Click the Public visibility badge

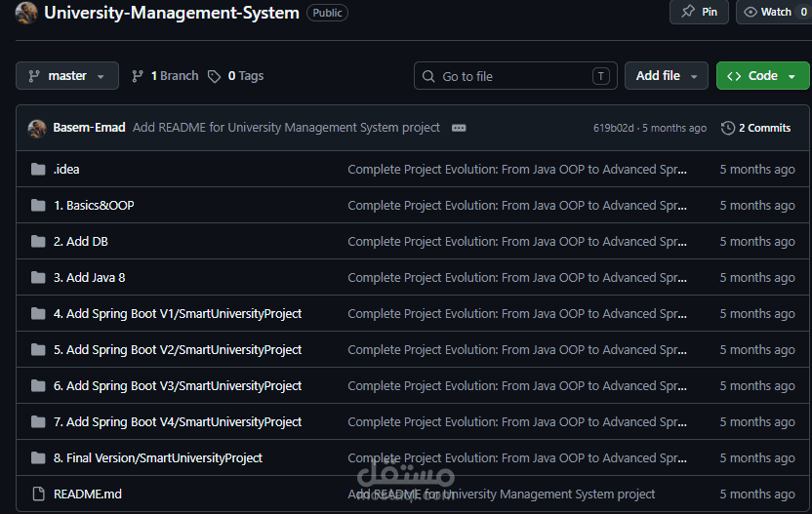tap(327, 13)
